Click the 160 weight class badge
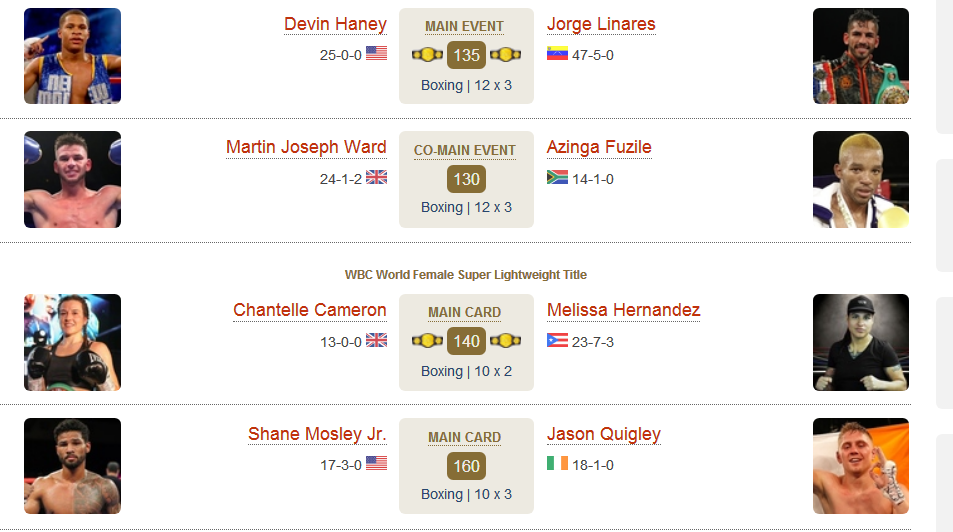This screenshot has height=532, width=953. [466, 466]
